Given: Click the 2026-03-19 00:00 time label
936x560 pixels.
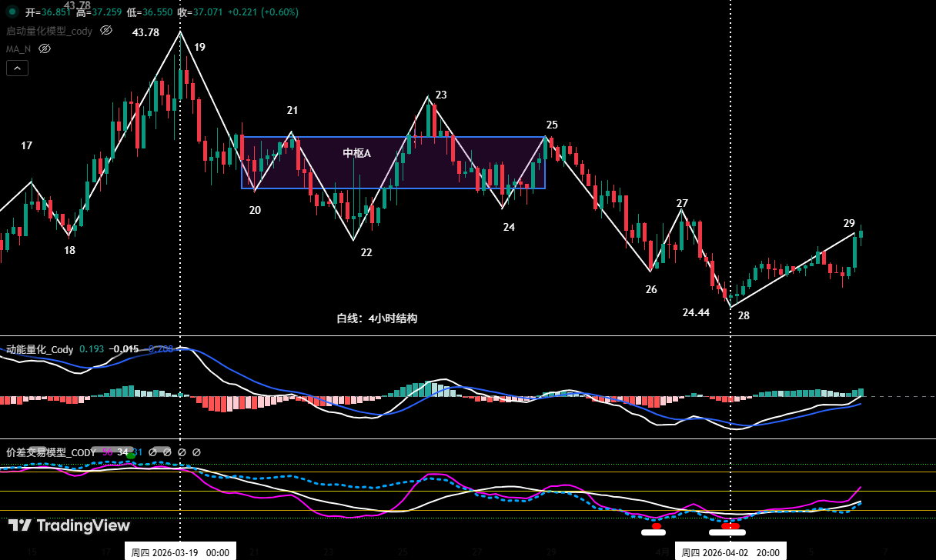Looking at the screenshot, I should (x=180, y=552).
